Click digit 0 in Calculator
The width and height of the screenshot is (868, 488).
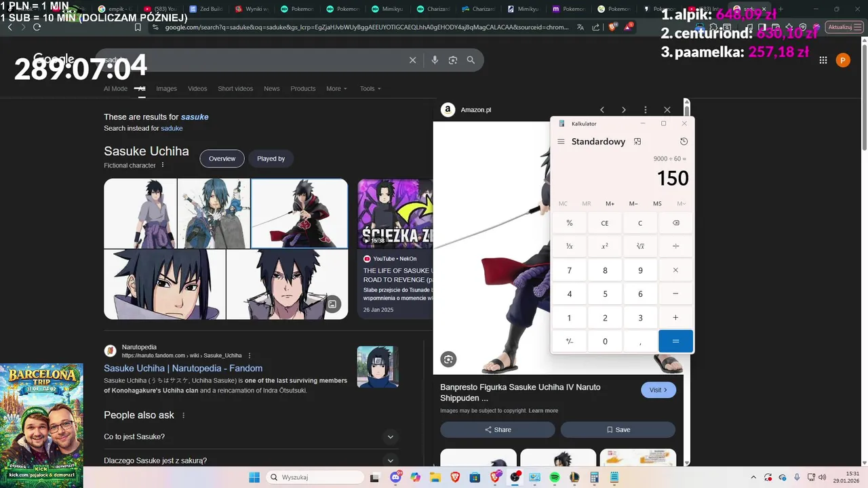tap(605, 342)
